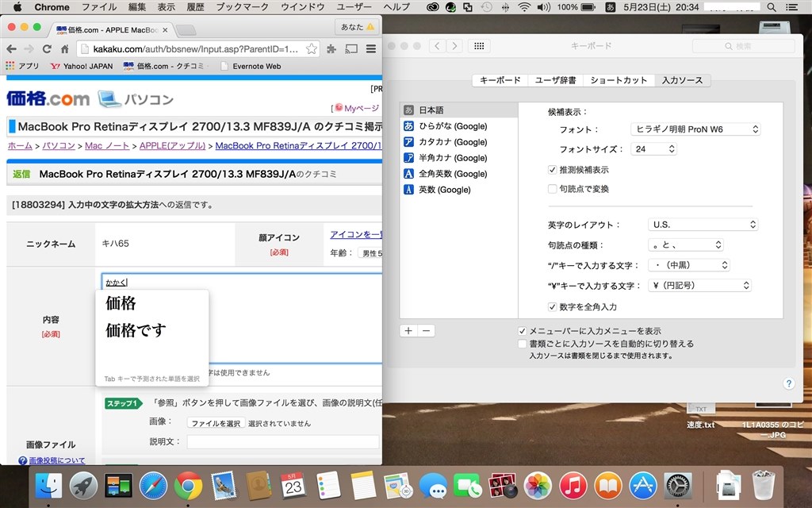Open iBooks from the Dock
The image size is (812, 508).
[x=608, y=486]
